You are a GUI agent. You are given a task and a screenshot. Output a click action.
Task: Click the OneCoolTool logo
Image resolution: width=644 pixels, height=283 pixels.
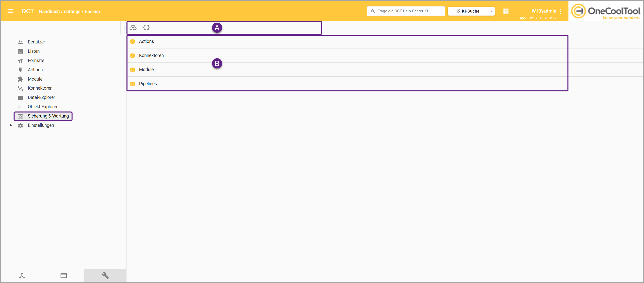(x=606, y=11)
